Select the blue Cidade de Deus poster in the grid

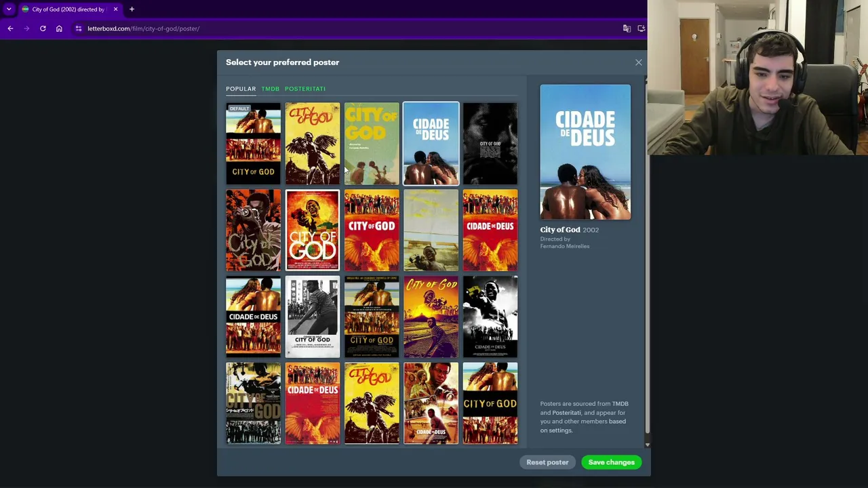point(431,144)
